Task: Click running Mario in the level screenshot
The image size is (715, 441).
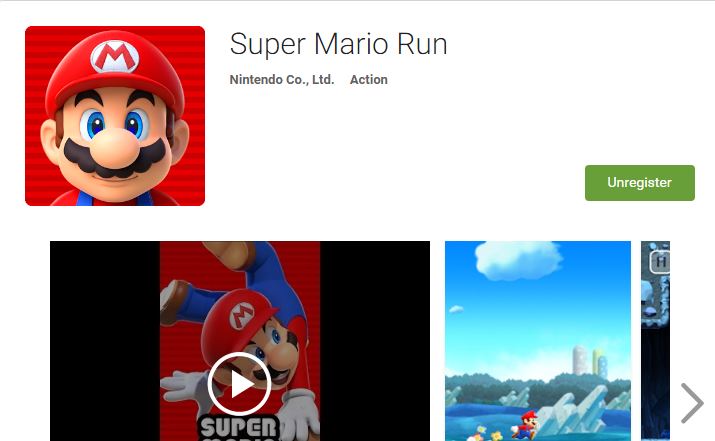Action: pos(525,425)
